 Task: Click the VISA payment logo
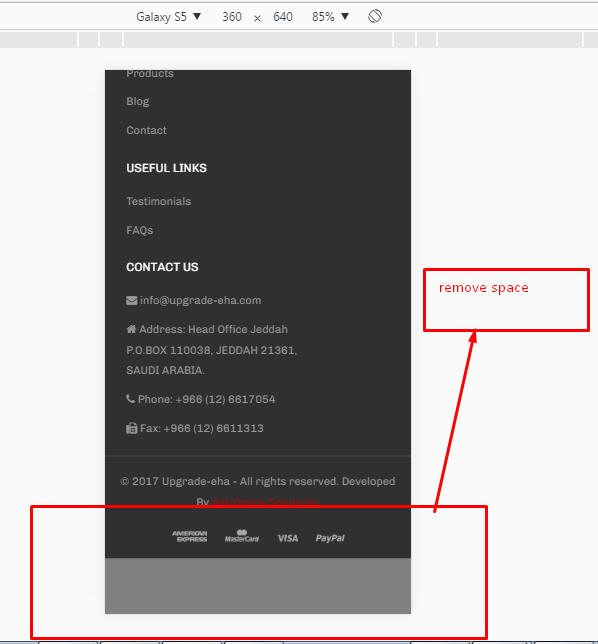click(288, 538)
